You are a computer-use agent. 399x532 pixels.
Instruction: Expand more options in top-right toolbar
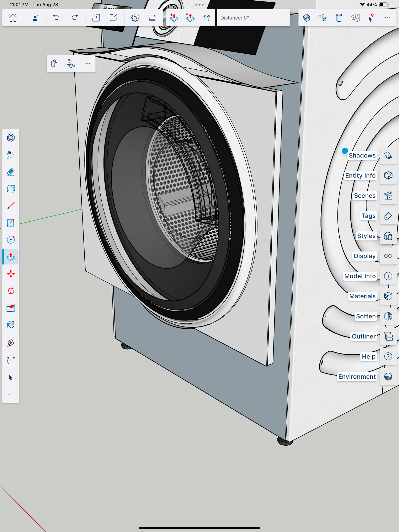pyautogui.click(x=387, y=18)
